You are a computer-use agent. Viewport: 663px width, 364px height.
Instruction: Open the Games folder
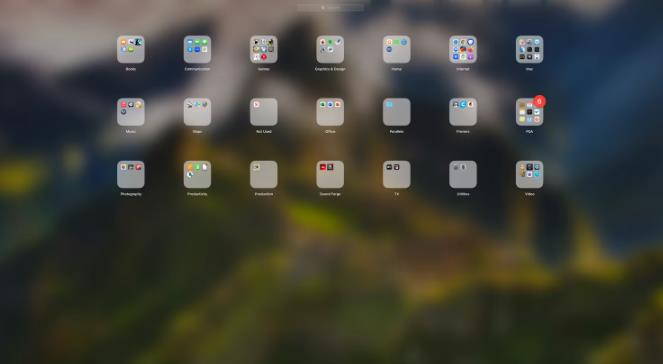coord(264,49)
